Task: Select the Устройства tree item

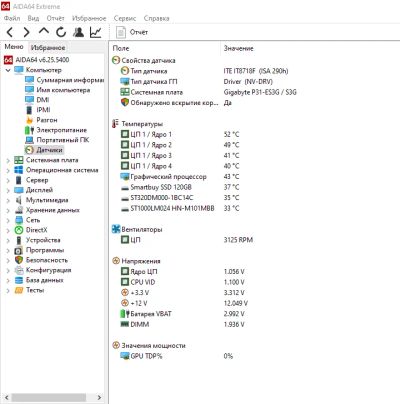Action: point(43,240)
